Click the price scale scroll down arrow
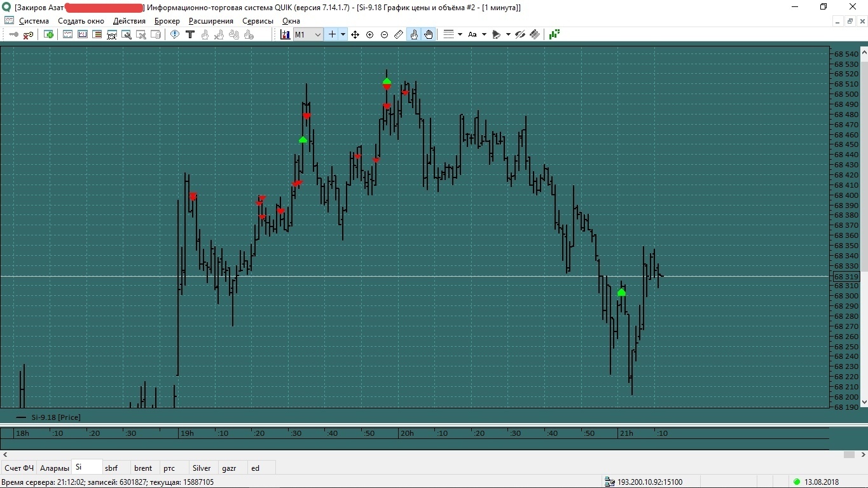This screenshot has height=488, width=868. (x=864, y=402)
